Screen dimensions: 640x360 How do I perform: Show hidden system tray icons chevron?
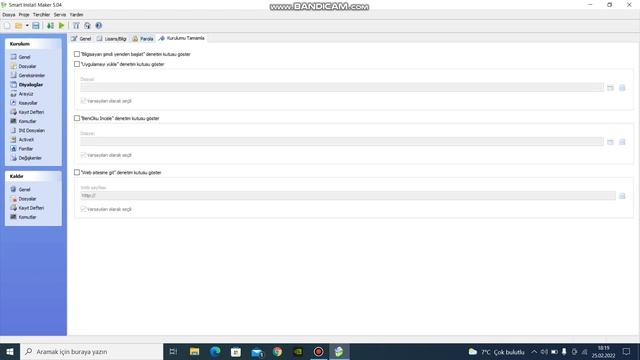[534, 351]
